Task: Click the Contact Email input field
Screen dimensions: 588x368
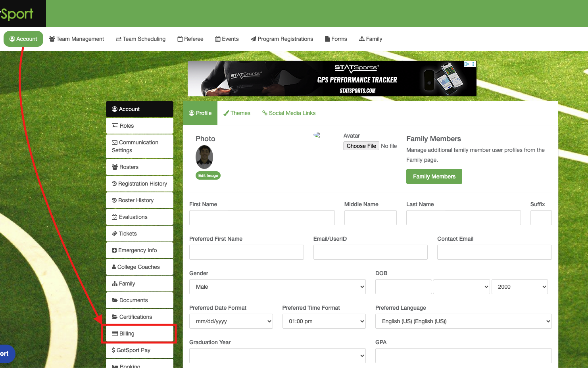Action: point(494,252)
